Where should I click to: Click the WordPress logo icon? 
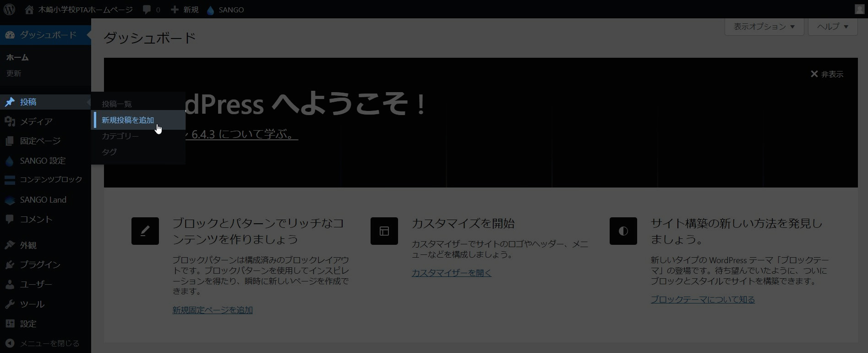click(x=9, y=10)
